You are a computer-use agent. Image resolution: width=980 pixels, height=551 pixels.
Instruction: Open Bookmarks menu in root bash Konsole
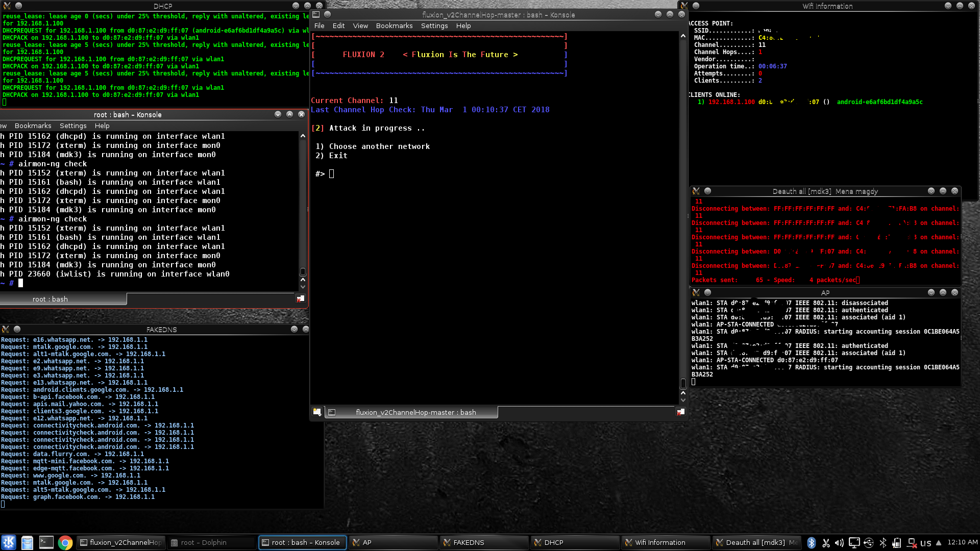33,126
